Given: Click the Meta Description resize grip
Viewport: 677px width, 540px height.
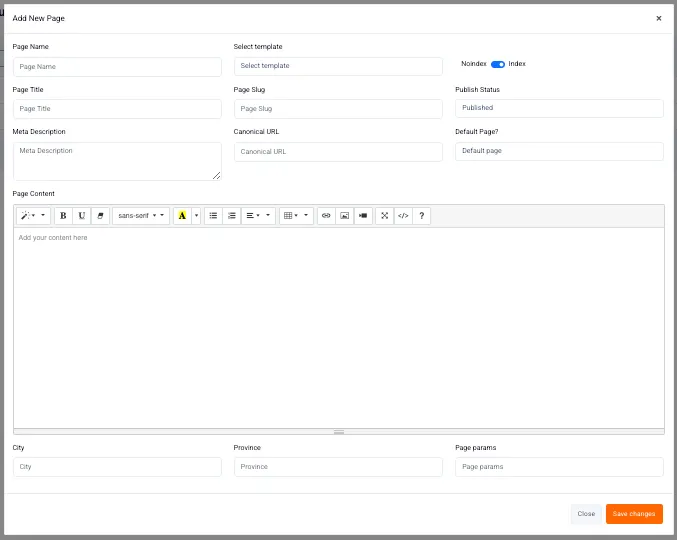Looking at the screenshot, I should coord(217,175).
